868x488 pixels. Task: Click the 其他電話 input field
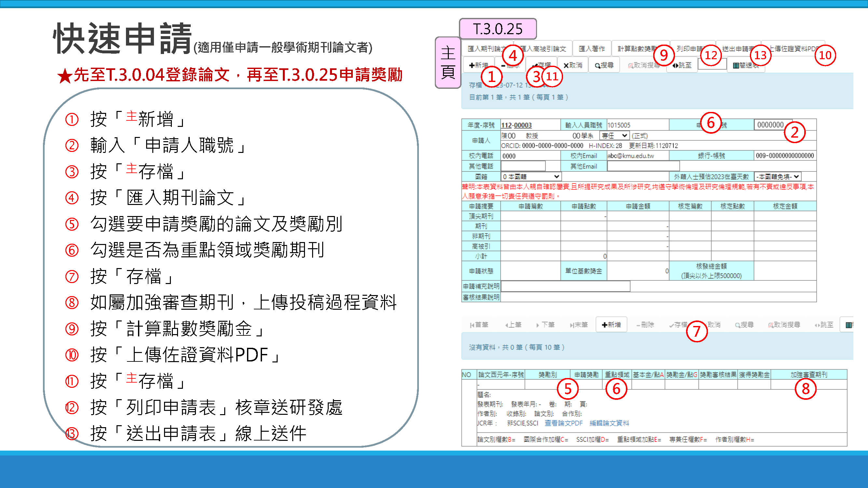tap(523, 166)
